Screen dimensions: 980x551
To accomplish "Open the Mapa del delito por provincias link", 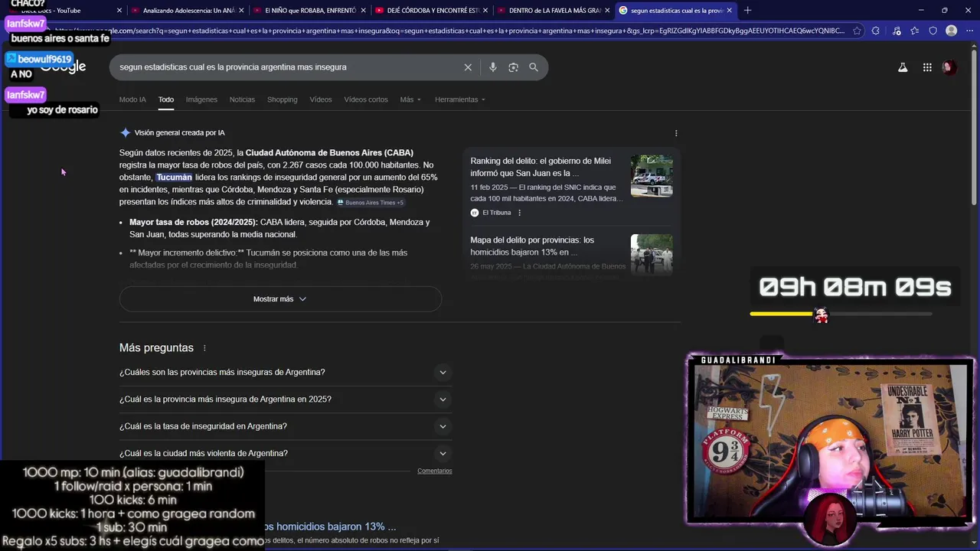I will point(532,246).
